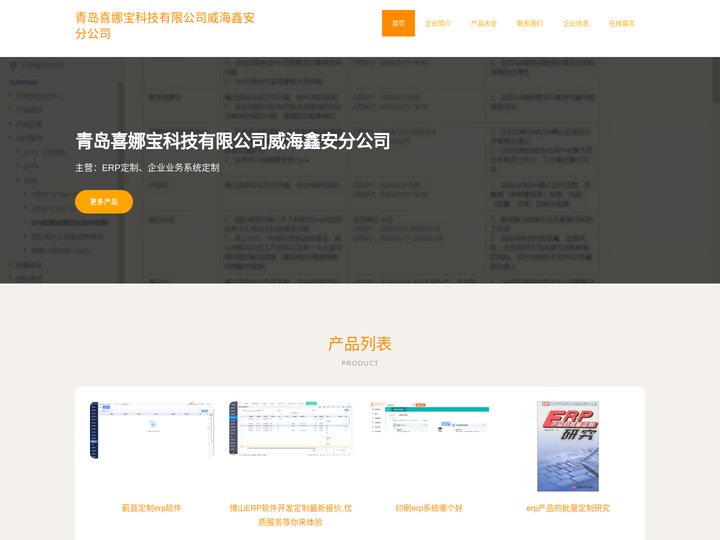Open the 在线留言 menu item
Image resolution: width=720 pixels, height=540 pixels.
(x=621, y=23)
